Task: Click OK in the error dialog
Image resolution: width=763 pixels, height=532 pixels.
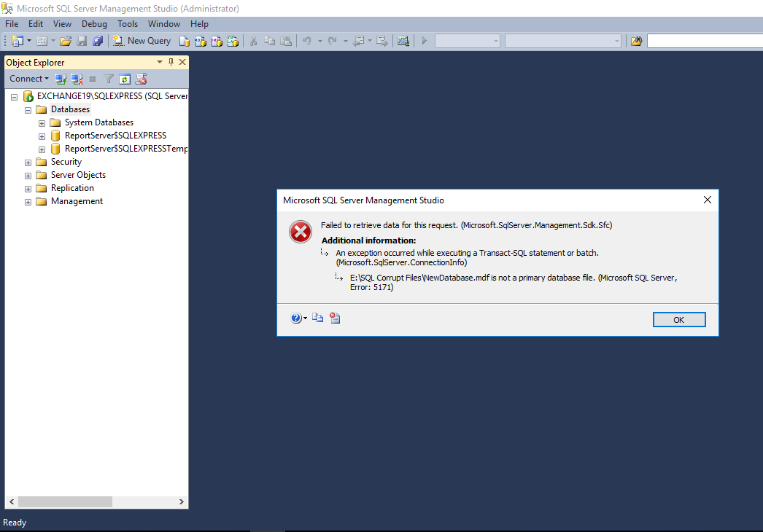Action: coord(679,319)
